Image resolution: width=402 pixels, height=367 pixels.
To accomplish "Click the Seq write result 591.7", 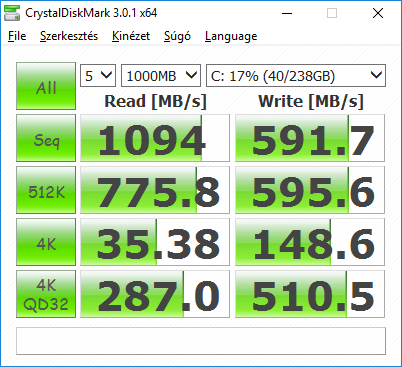I will coord(310,138).
